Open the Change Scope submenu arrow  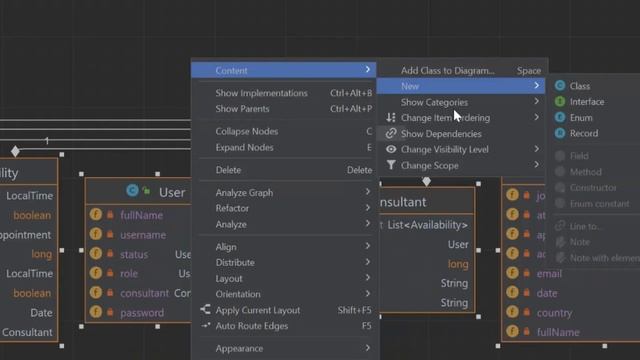536,165
